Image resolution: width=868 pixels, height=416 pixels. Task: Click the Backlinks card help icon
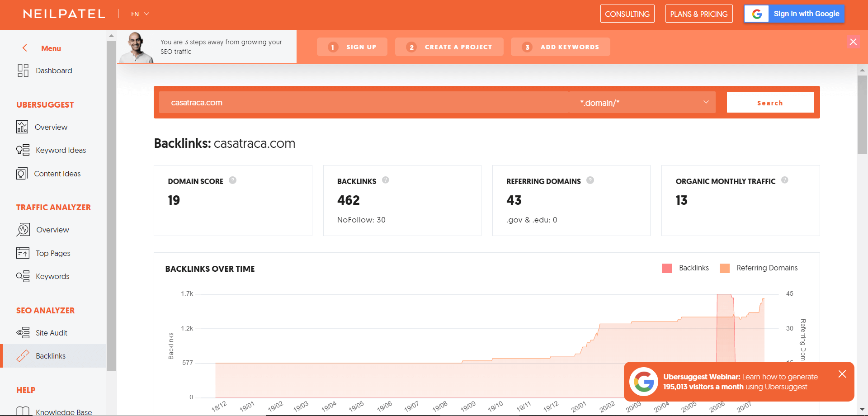coord(386,180)
